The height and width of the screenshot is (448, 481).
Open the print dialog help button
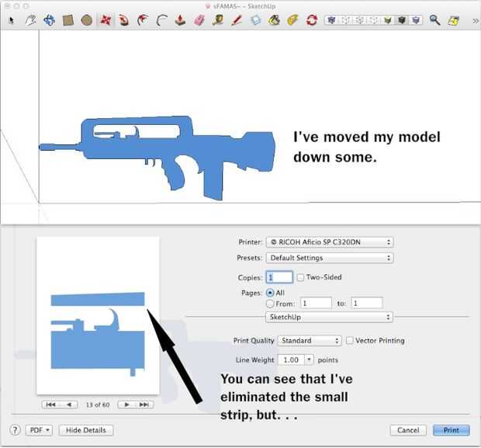[x=15, y=430]
